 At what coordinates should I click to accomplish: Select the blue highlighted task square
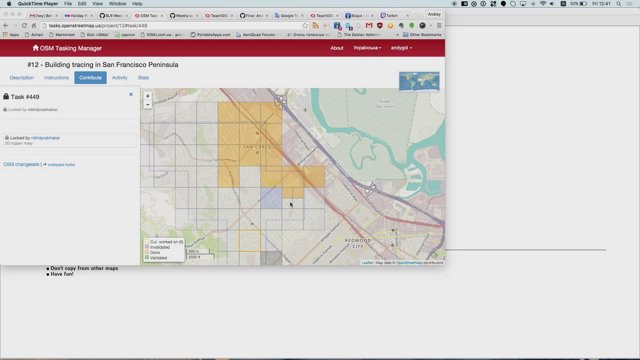[x=271, y=198]
